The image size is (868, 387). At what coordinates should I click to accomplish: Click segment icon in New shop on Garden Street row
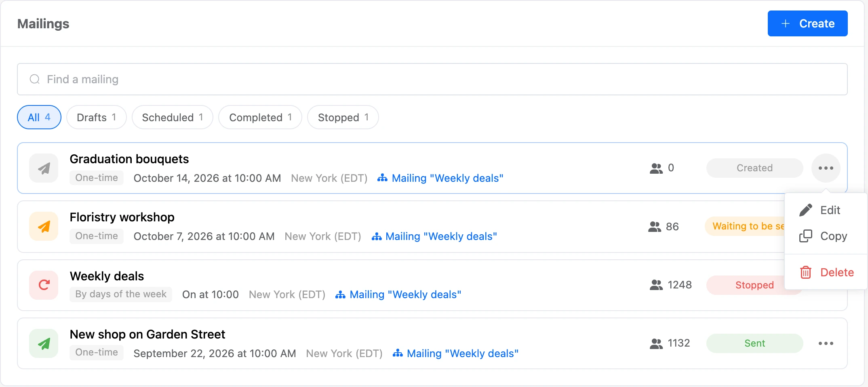(x=398, y=353)
